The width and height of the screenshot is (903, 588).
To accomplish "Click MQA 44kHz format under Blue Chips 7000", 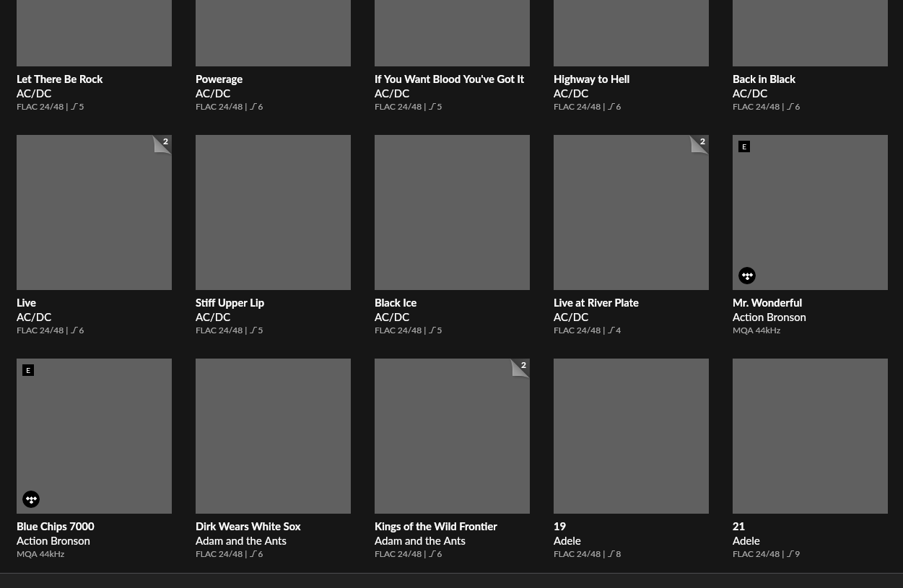I will click(40, 554).
